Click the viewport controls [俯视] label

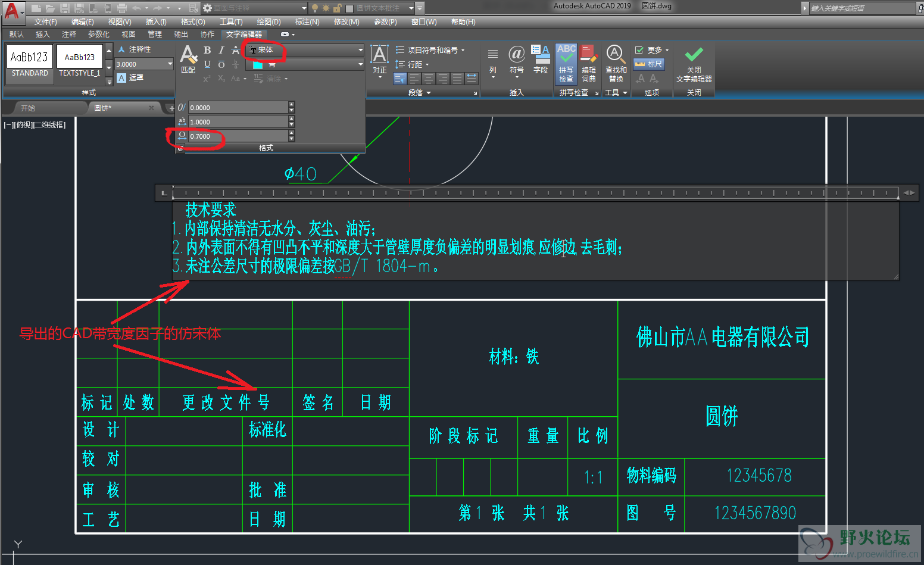(24, 125)
